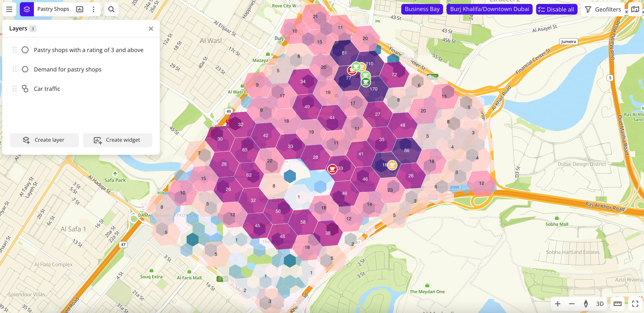Open the map search magnifier
The width and height of the screenshot is (644, 313).
[x=111, y=9]
